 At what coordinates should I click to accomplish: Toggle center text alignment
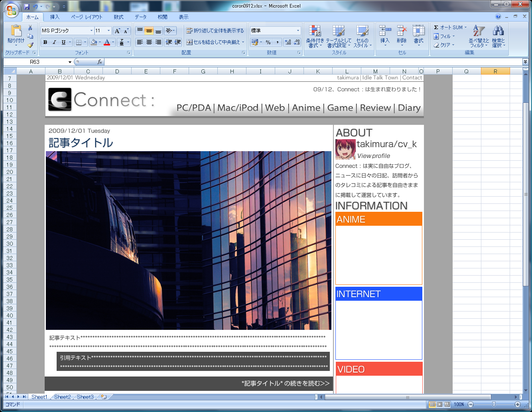pos(149,42)
